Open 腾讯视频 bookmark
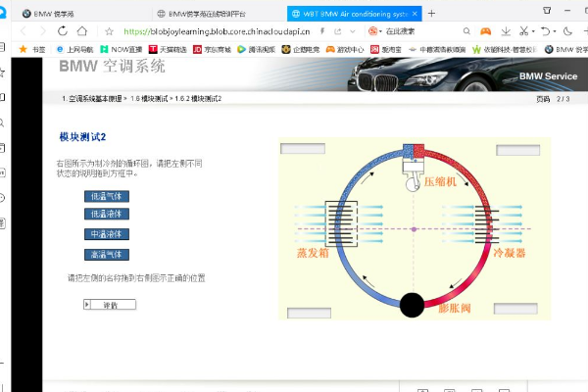 [x=257, y=49]
